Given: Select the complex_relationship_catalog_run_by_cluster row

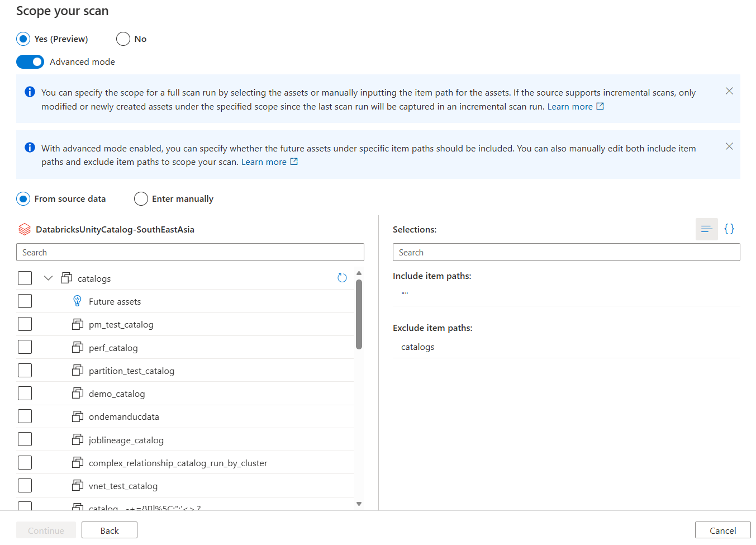Looking at the screenshot, I should 185,463.
